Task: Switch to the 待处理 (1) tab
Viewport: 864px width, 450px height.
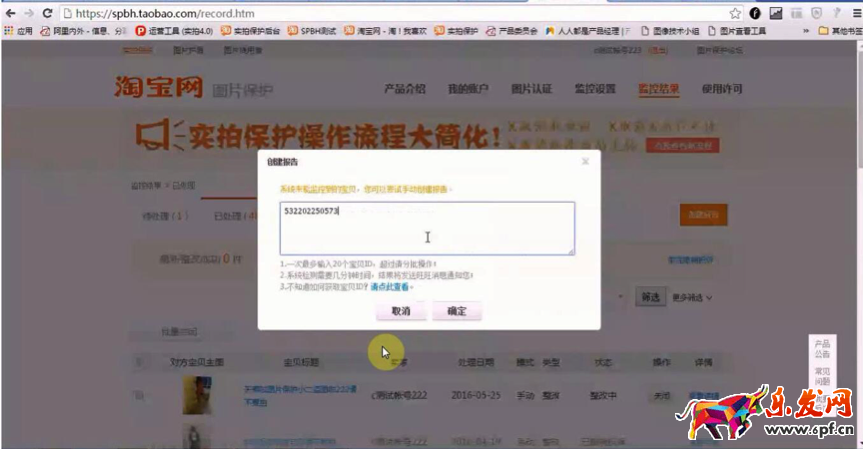Action: pyautogui.click(x=165, y=216)
